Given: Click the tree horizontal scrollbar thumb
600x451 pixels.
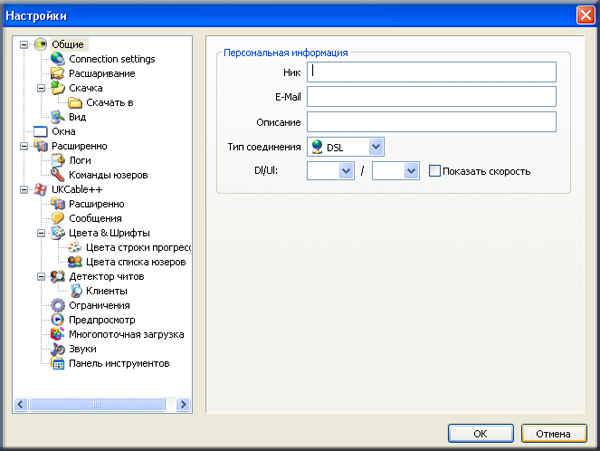Looking at the screenshot, I should 98,404.
